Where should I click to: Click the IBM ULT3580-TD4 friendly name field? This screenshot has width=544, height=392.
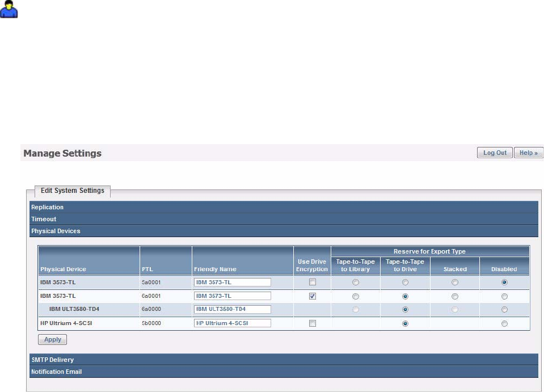(x=233, y=309)
